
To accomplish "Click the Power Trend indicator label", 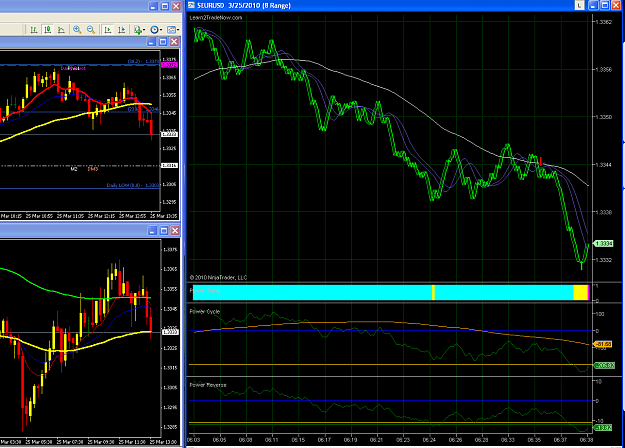I will click(x=205, y=290).
